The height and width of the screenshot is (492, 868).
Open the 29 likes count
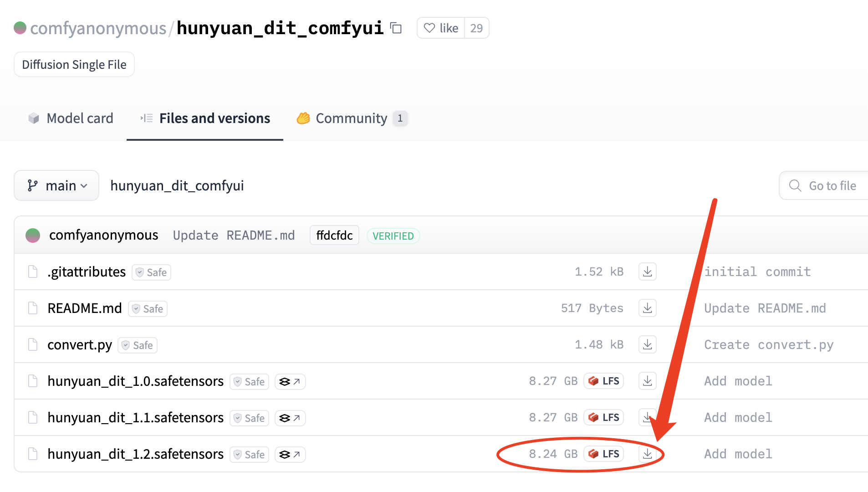click(x=476, y=28)
